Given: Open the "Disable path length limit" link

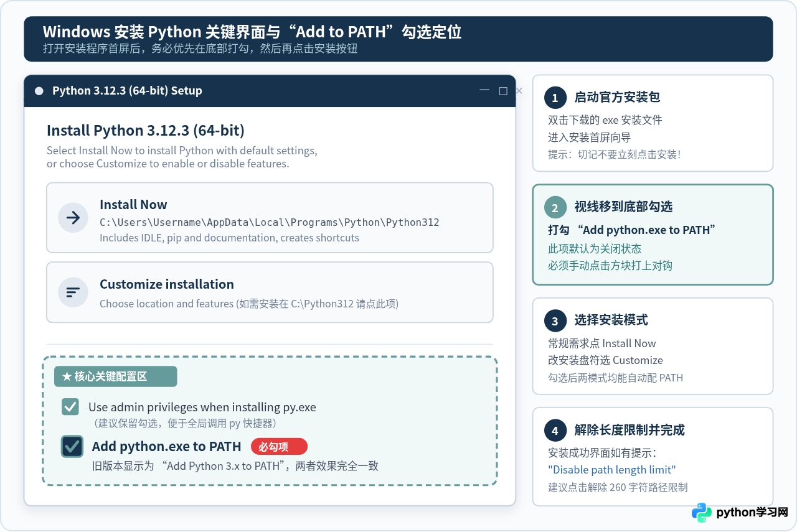Looking at the screenshot, I should click(x=611, y=470).
